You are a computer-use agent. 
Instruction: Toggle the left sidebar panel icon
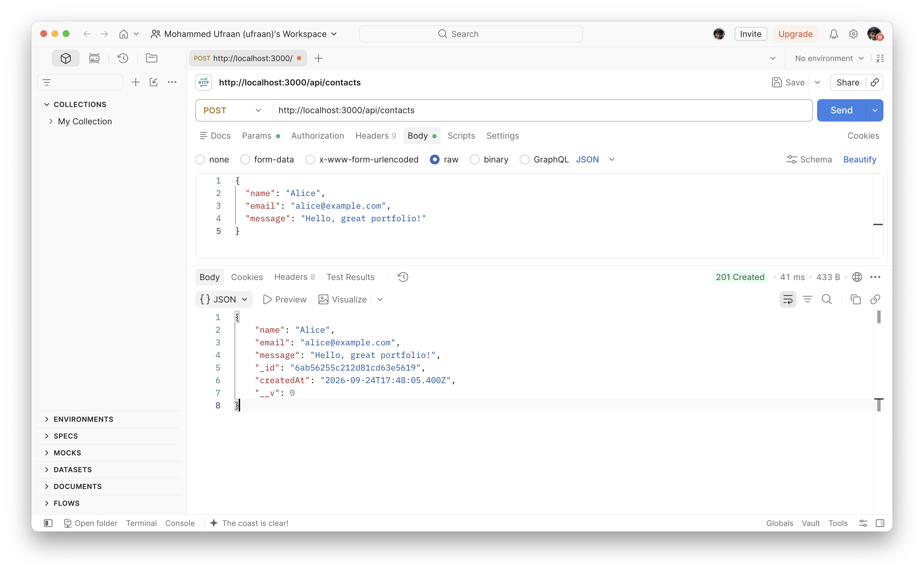[x=48, y=523]
